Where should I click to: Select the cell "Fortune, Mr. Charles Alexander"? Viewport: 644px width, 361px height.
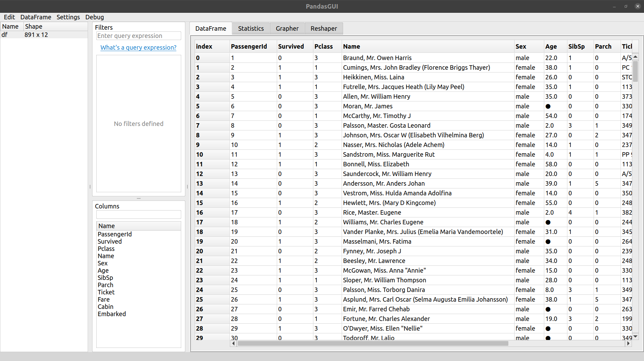(x=428, y=319)
